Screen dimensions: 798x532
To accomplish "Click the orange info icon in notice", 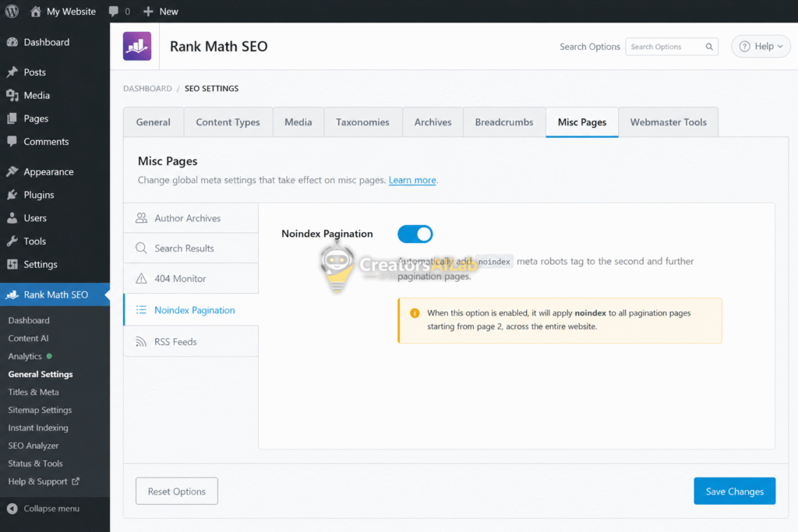I will click(x=415, y=313).
